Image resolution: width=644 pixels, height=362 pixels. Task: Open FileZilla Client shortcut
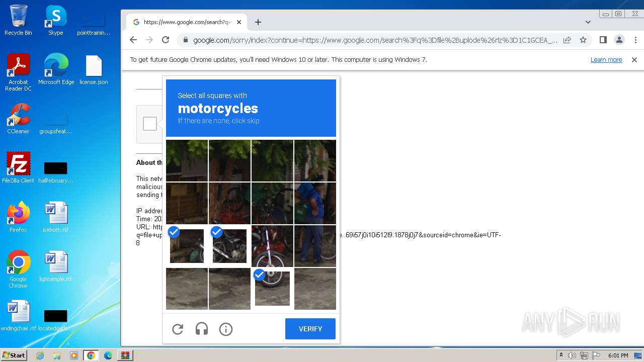pyautogui.click(x=18, y=168)
